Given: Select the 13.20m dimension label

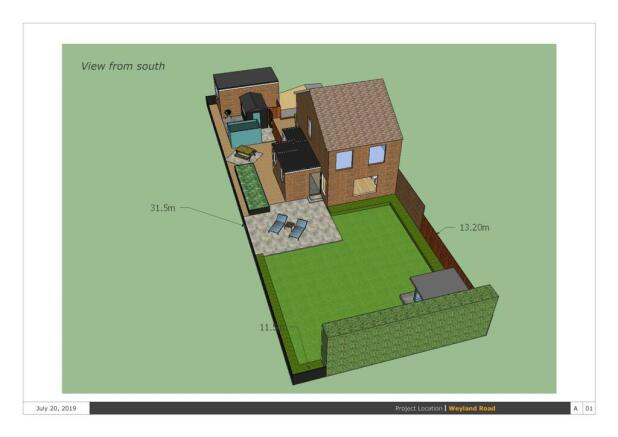Looking at the screenshot, I should tap(474, 227).
